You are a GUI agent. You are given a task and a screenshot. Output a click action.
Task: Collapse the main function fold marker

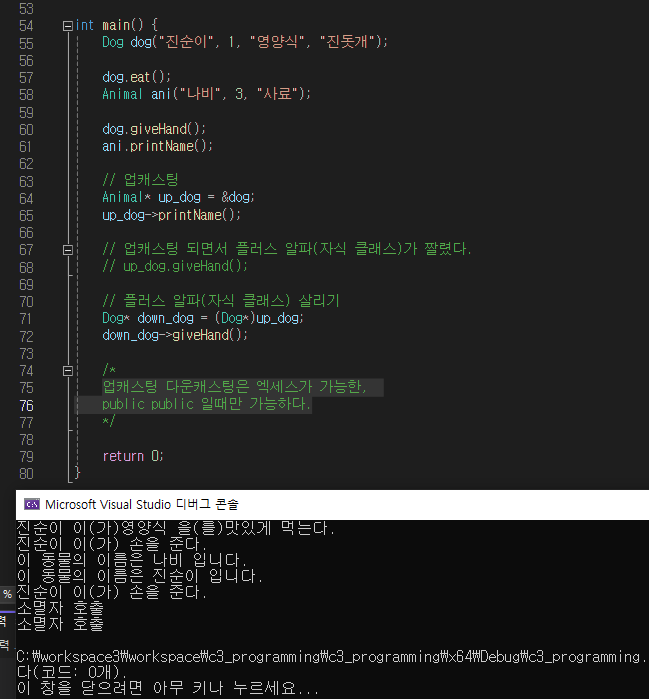pos(68,26)
